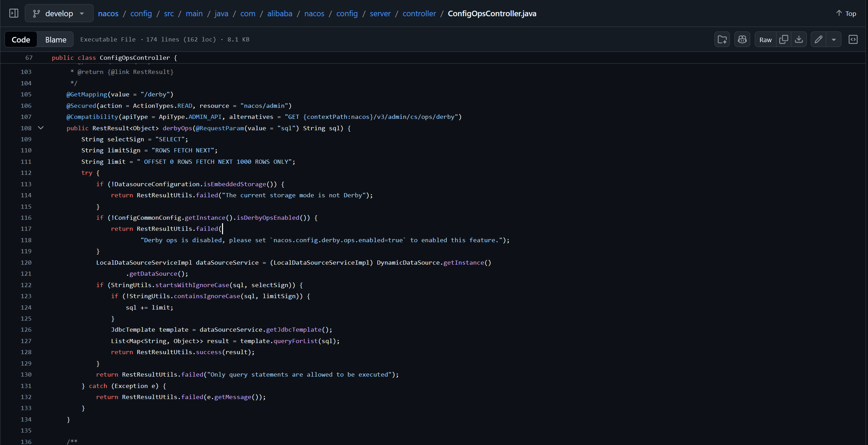The image size is (868, 445).
Task: View the Raw file
Action: pyautogui.click(x=765, y=40)
